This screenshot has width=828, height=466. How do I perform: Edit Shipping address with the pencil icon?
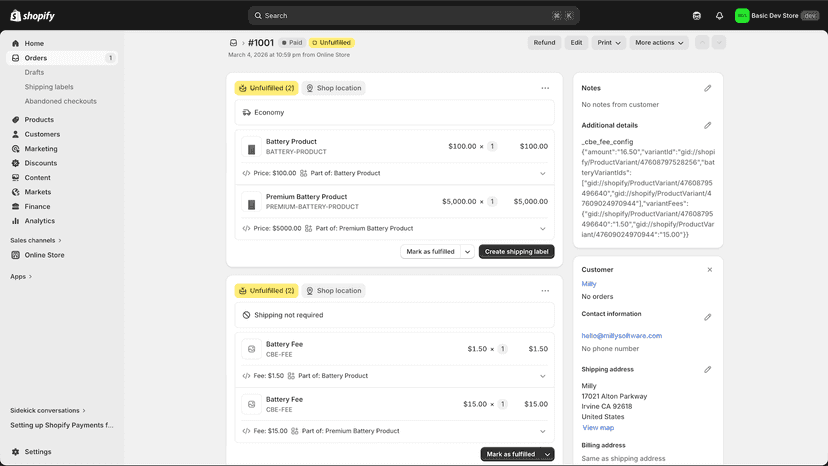point(708,369)
